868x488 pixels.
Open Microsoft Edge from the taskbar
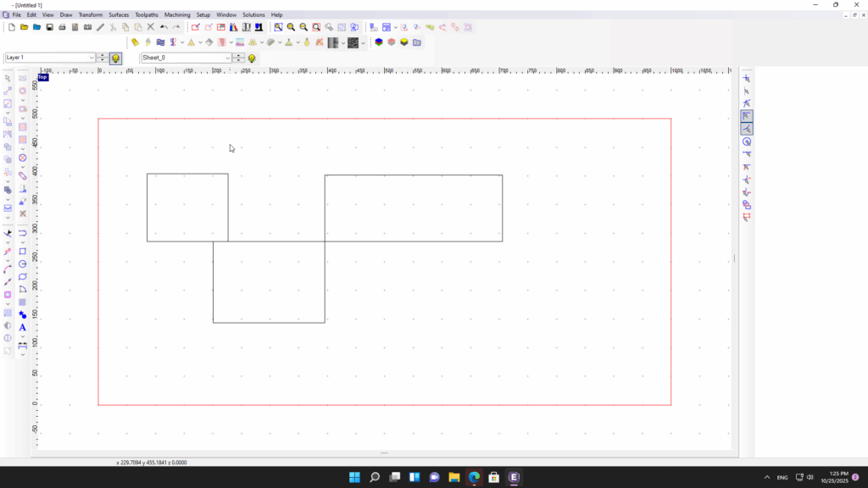pos(474,477)
